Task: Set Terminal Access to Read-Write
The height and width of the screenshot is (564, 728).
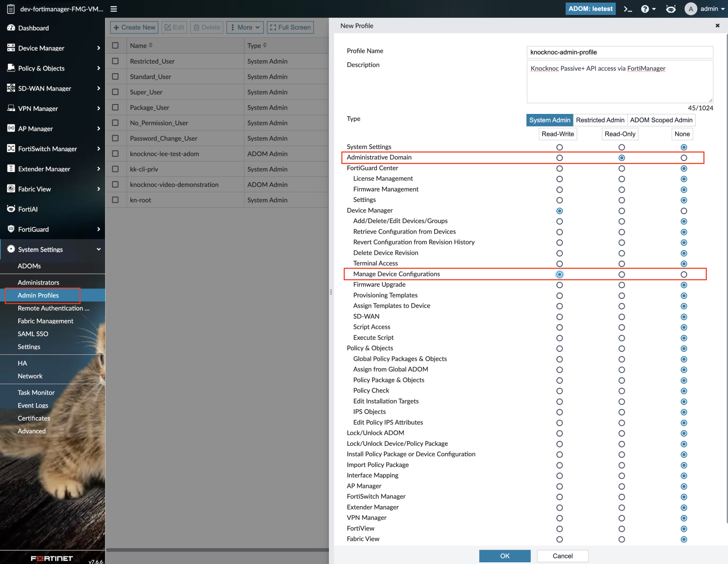Action: click(559, 264)
